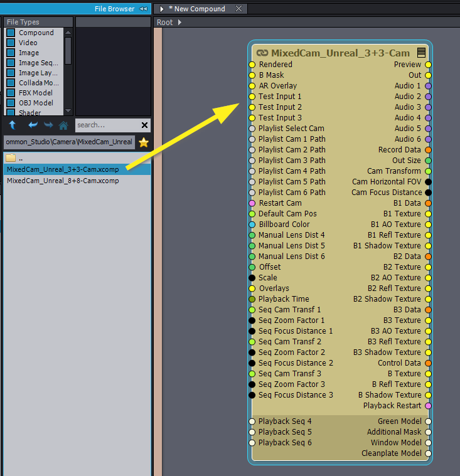460x476 pixels.
Task: Click the Rendered input pin
Action: [x=252, y=65]
